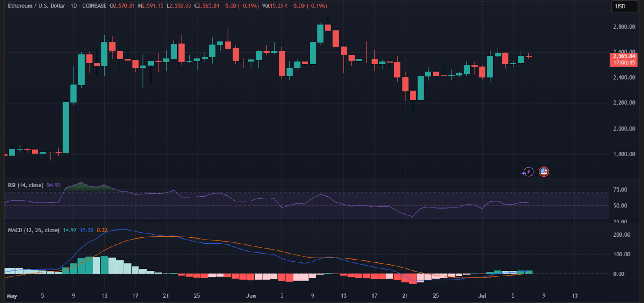Click the May label on the time axis
The width and height of the screenshot is (644, 303).
[x=12, y=296]
